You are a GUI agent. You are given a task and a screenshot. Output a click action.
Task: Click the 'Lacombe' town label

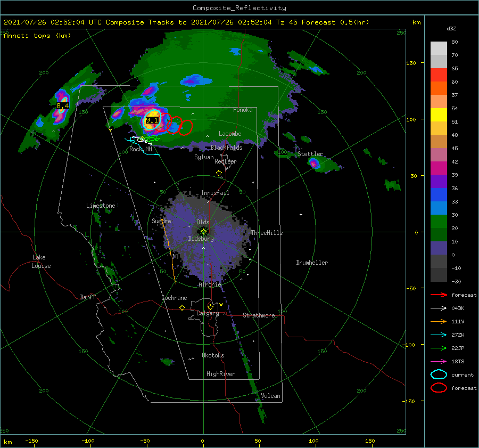230,134
